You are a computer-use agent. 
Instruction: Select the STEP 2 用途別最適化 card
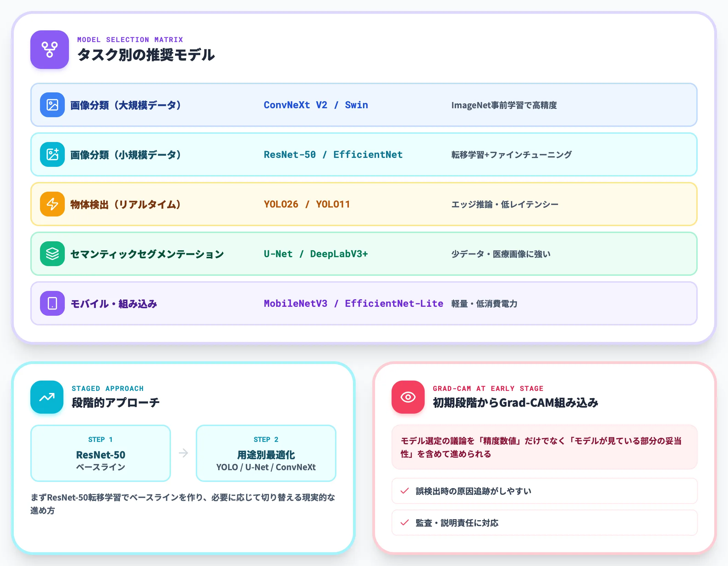click(266, 453)
